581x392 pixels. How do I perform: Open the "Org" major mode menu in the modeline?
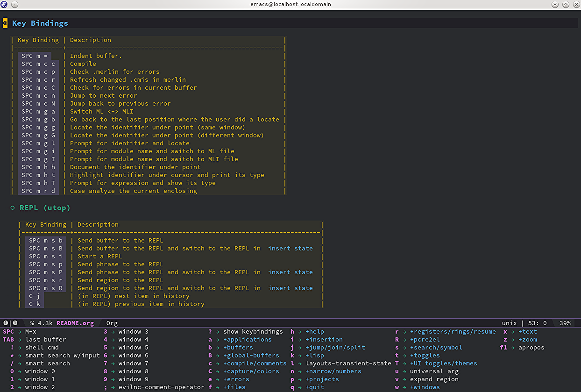[x=111, y=323]
